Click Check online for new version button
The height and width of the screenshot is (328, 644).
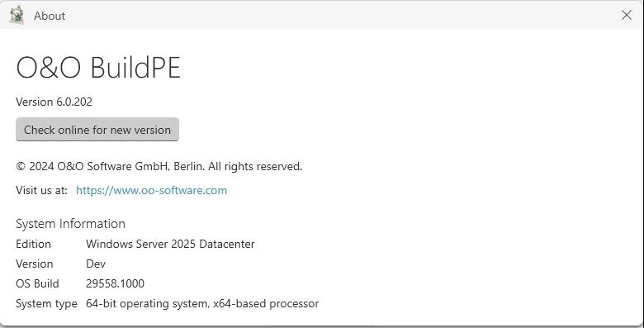tap(97, 130)
